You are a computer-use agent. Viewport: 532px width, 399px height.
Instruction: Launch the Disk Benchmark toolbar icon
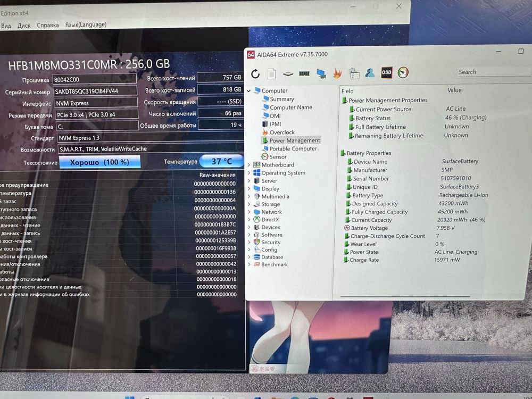click(288, 73)
